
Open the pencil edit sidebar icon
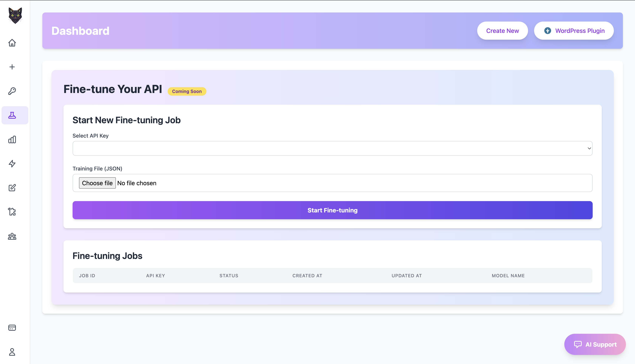coord(12,188)
